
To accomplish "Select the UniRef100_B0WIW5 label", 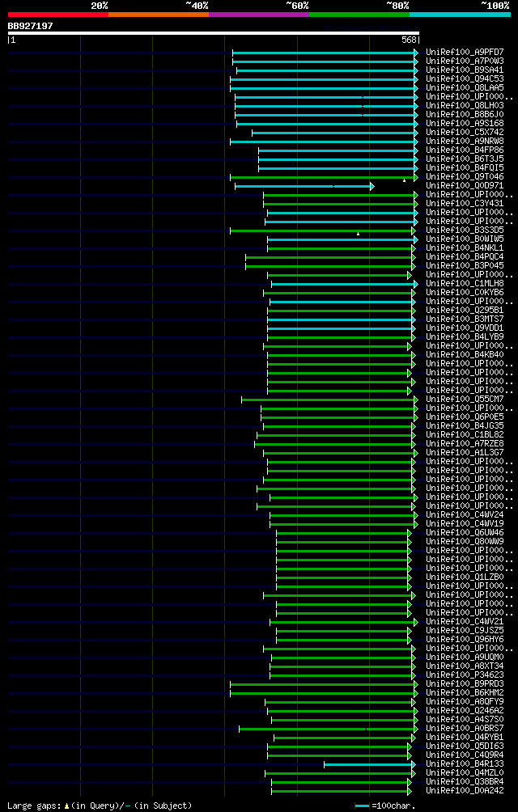I will (x=465, y=239).
